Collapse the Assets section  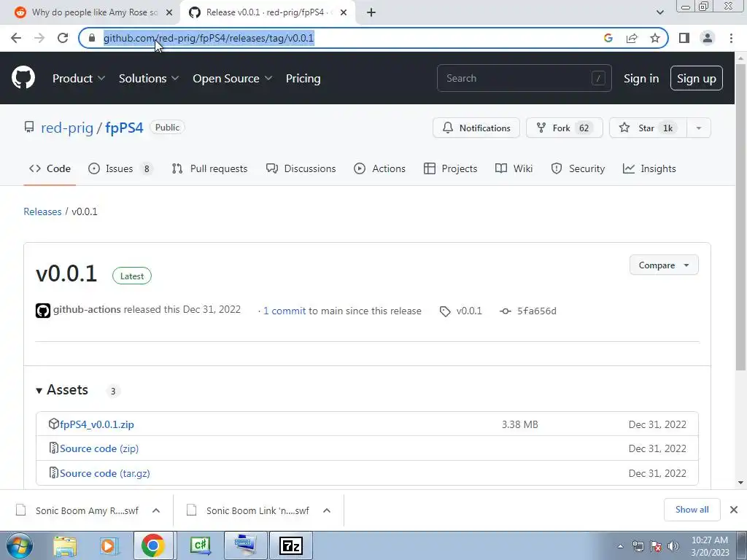(x=62, y=390)
